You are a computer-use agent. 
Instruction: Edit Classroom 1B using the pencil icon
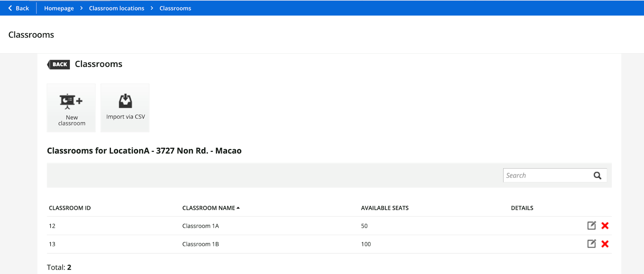point(591,244)
